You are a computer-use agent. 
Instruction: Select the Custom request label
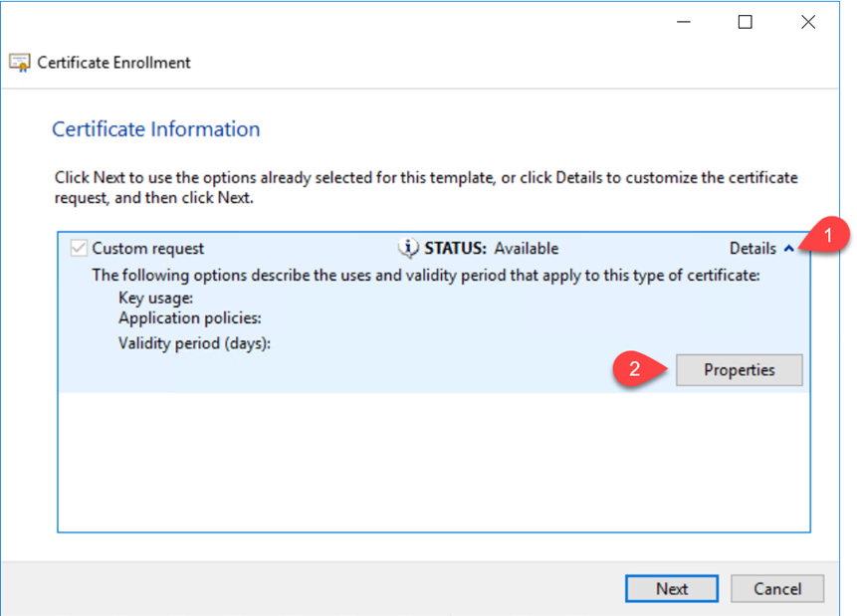pyautogui.click(x=147, y=249)
